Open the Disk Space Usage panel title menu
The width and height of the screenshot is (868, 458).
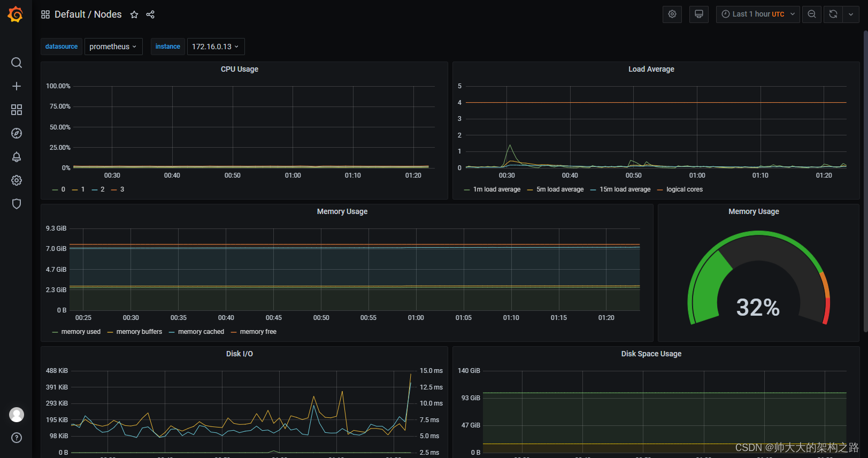point(651,354)
